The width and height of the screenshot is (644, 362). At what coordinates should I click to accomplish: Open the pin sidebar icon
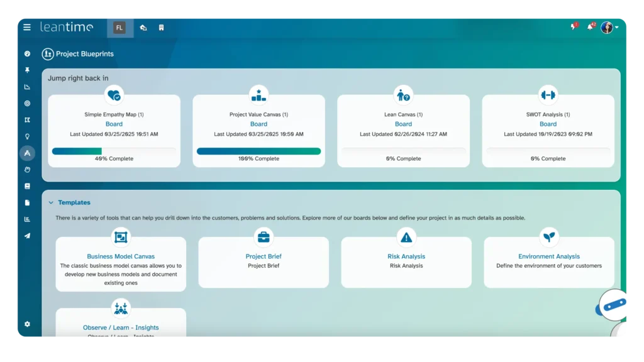pyautogui.click(x=27, y=70)
